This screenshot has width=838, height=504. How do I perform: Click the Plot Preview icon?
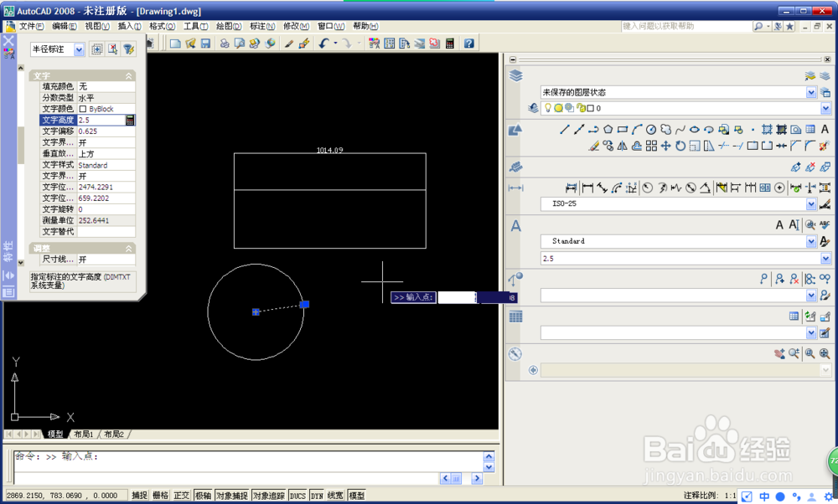[240, 44]
